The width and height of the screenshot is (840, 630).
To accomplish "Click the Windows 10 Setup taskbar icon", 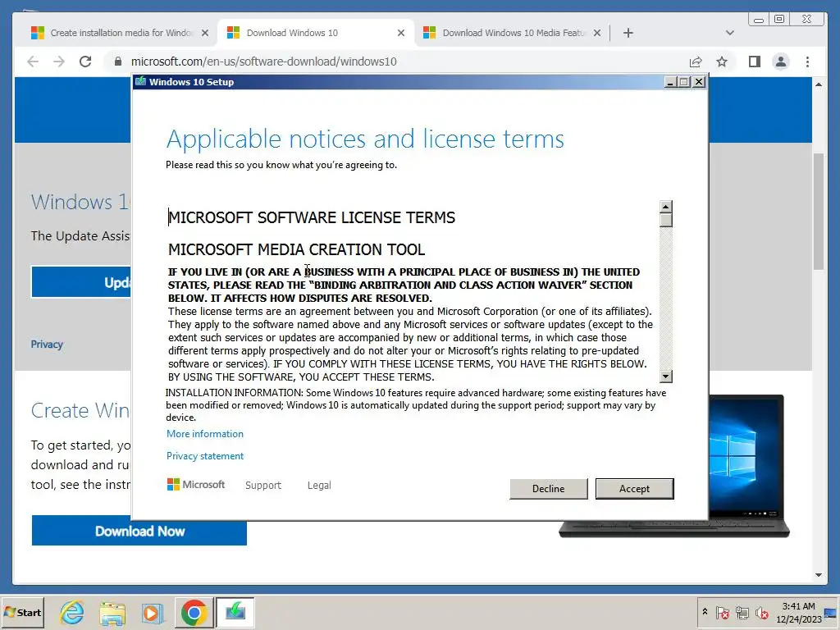I will coord(235,612).
